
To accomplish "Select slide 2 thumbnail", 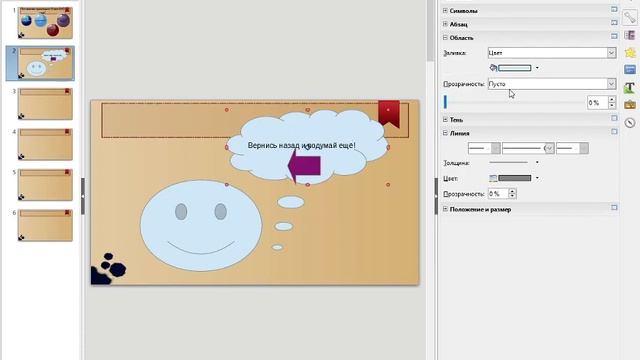I will point(45,63).
